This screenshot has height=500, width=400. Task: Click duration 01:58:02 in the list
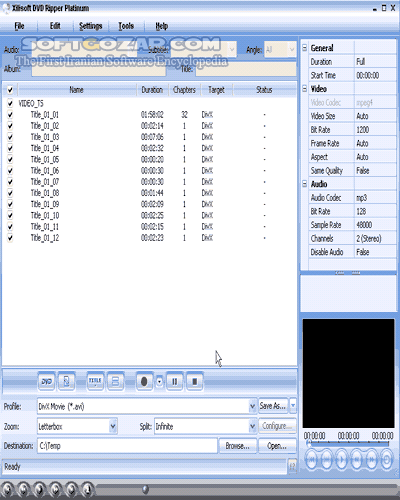click(152, 115)
